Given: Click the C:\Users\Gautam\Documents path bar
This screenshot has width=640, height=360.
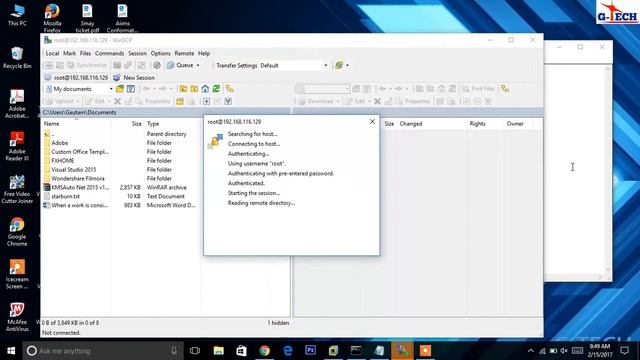Looking at the screenshot, I should tap(166, 112).
